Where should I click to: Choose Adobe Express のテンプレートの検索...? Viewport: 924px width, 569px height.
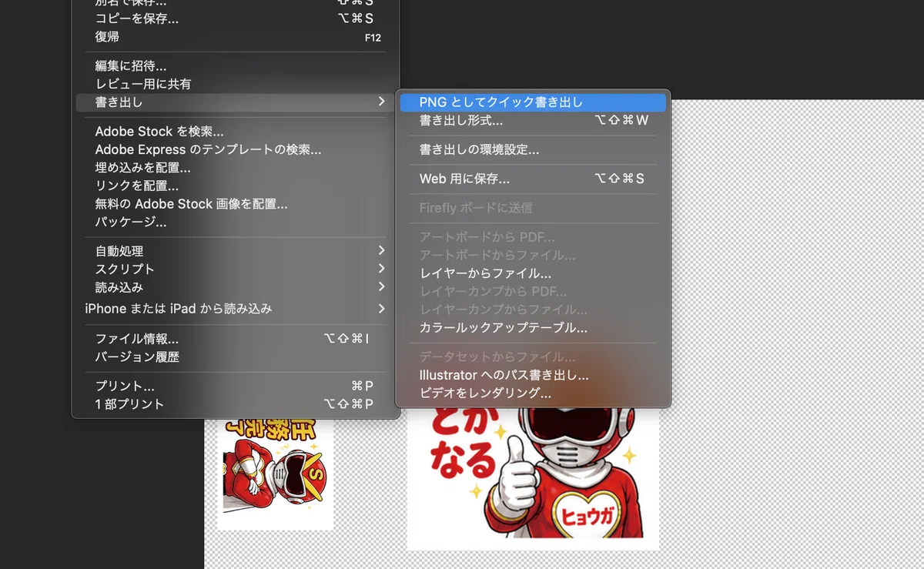click(236, 149)
